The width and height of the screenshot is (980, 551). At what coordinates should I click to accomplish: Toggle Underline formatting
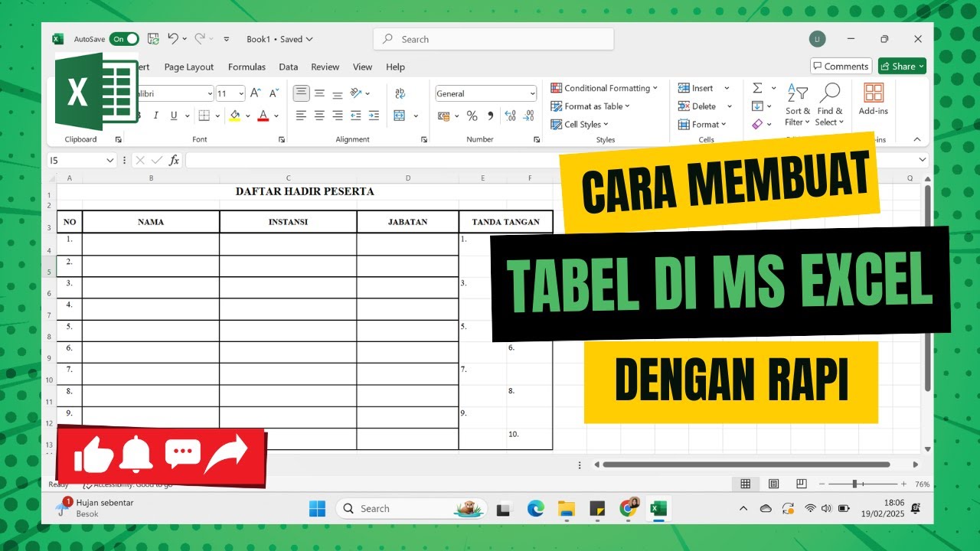[175, 116]
